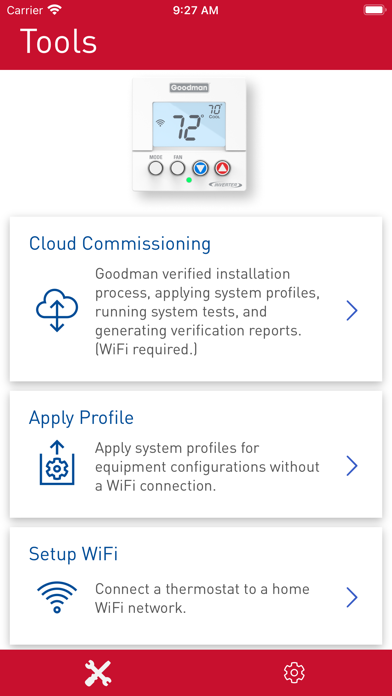Tap 'Apply system profiles for equipment' description
Screen dimensions: 392x696
pyautogui.click(x=207, y=467)
